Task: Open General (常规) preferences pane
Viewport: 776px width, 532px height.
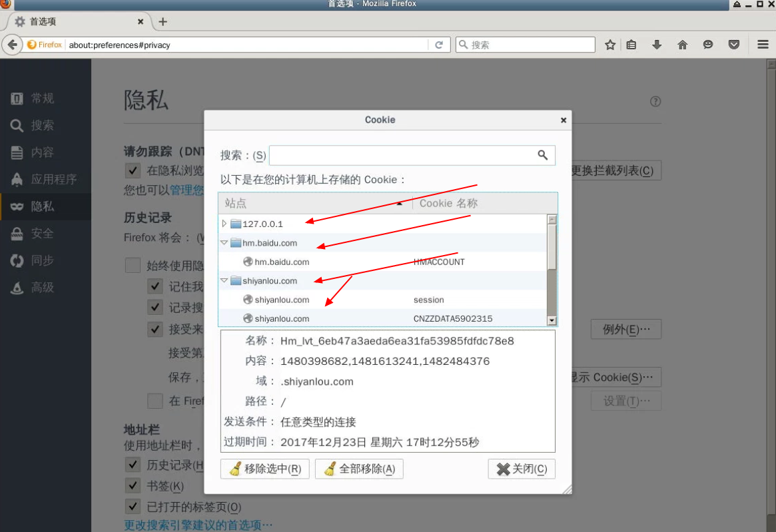Action: point(45,99)
